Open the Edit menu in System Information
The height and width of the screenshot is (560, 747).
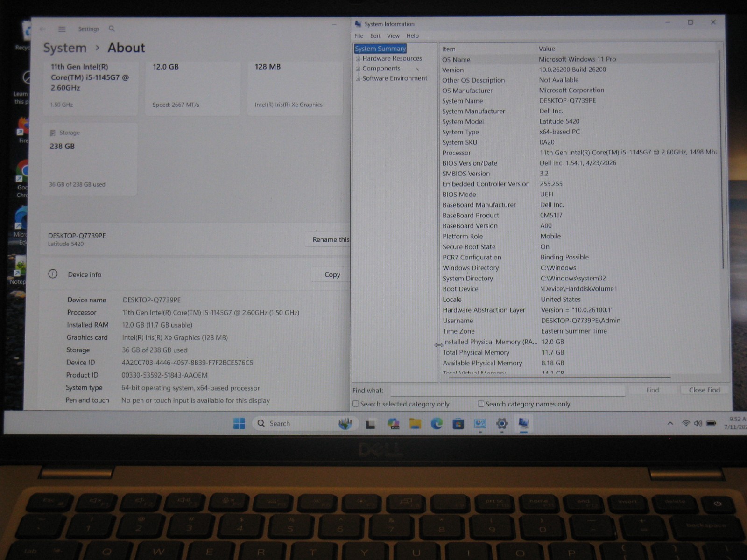pos(375,36)
